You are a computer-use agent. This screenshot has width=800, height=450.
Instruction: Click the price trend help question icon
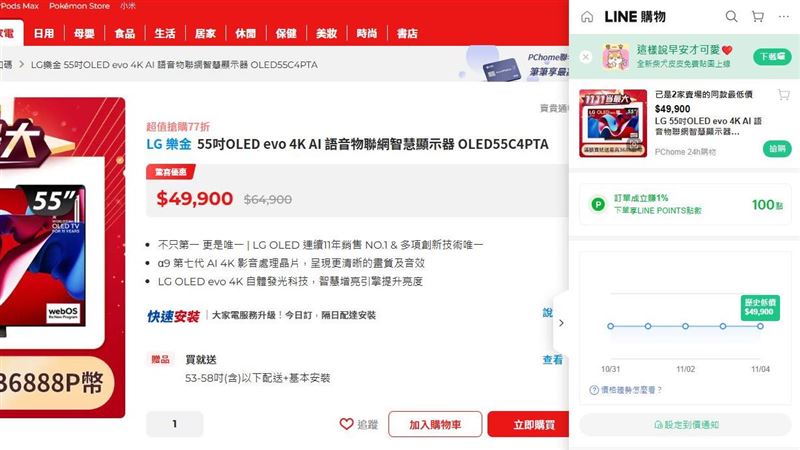(x=593, y=390)
